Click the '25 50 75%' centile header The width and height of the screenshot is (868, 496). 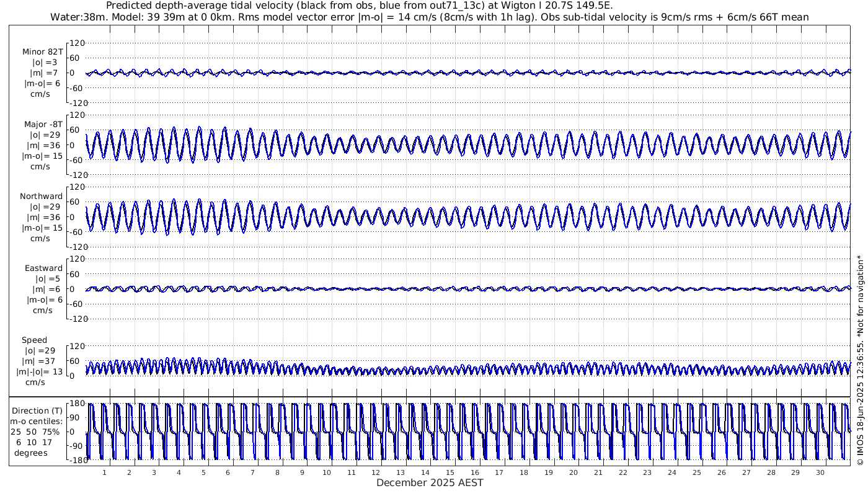(35, 432)
